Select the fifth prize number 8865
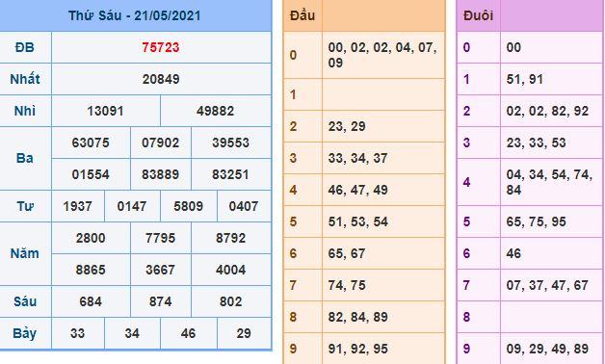Image resolution: width=605 pixels, height=364 pixels. coord(91,270)
